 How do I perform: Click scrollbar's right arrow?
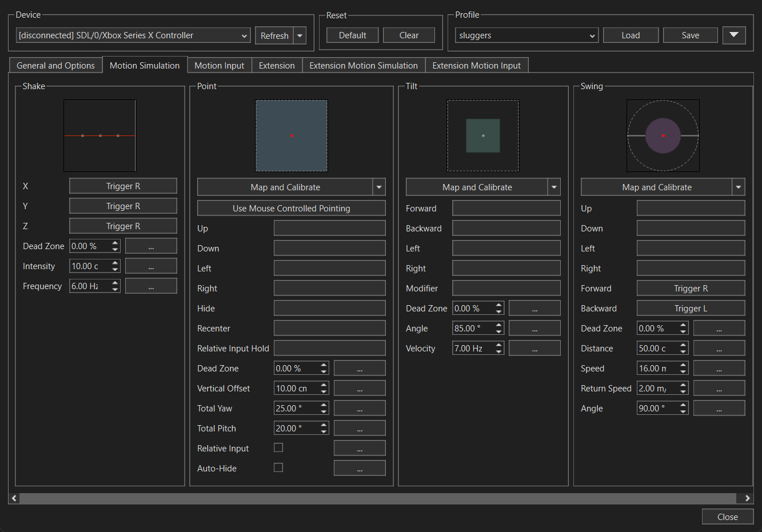[747, 498]
